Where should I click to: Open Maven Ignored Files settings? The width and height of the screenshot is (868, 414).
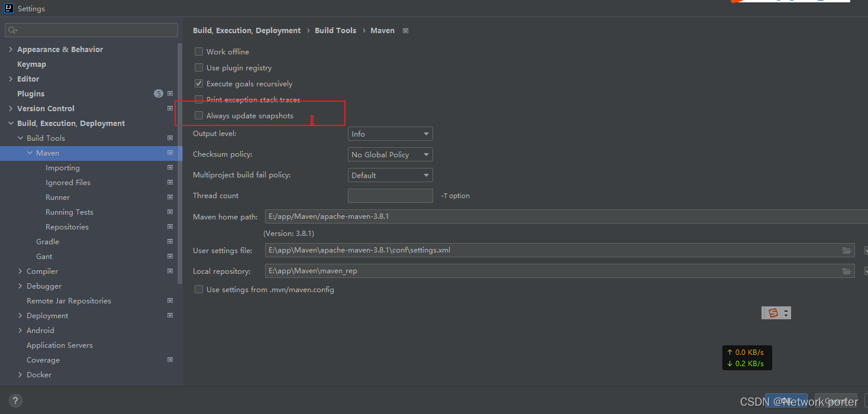(68, 183)
